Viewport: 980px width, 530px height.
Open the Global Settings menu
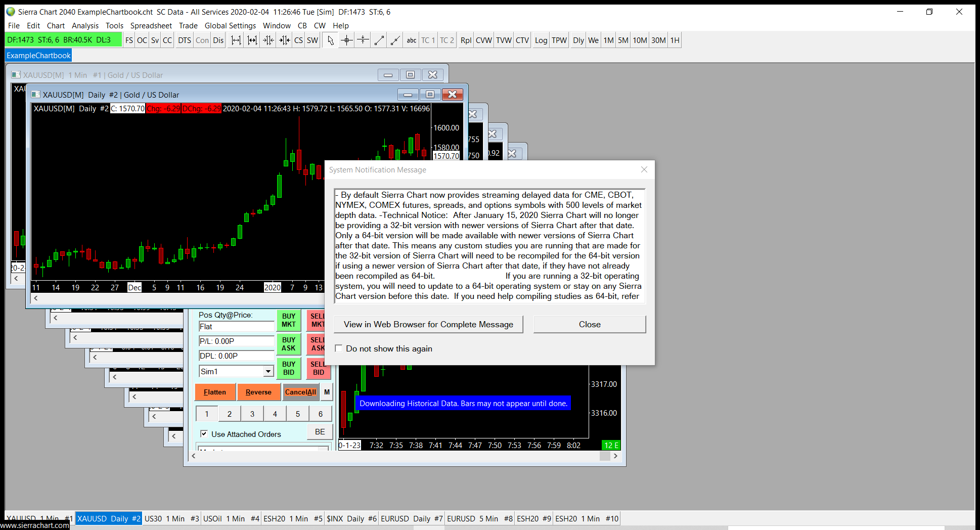tap(230, 26)
